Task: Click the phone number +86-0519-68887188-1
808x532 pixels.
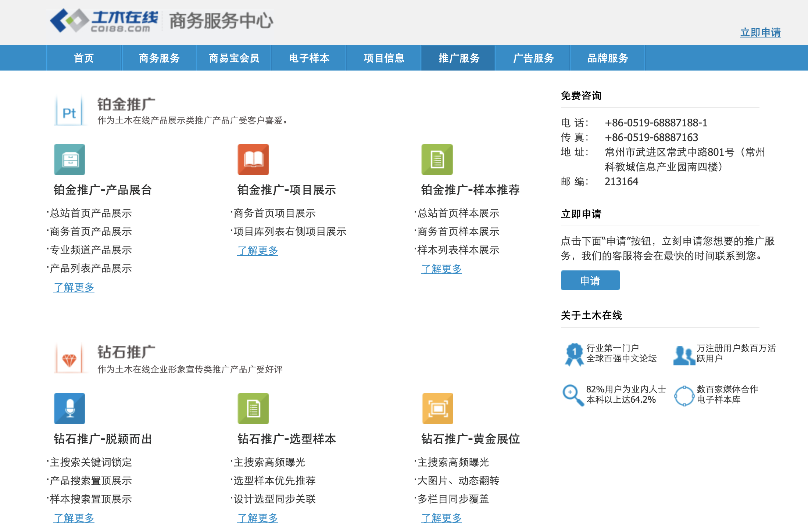Action: [656, 123]
